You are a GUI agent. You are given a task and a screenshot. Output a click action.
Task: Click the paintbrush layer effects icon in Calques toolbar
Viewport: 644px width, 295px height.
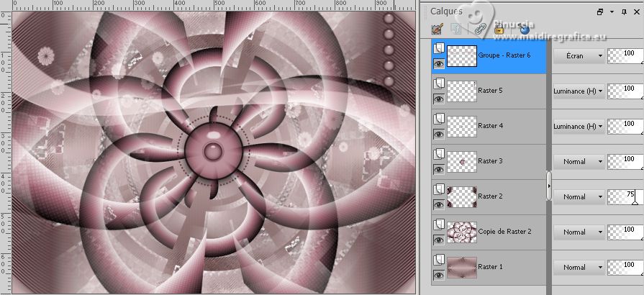tap(437, 29)
